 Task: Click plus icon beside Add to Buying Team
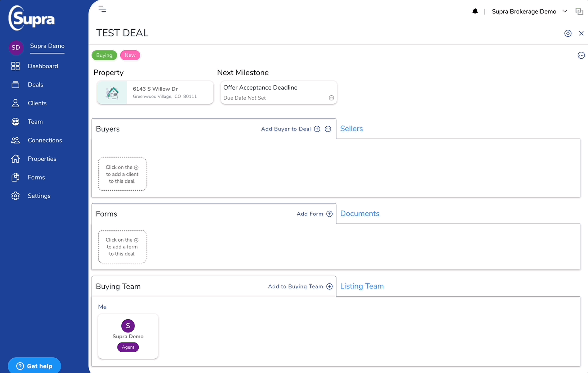coord(330,287)
